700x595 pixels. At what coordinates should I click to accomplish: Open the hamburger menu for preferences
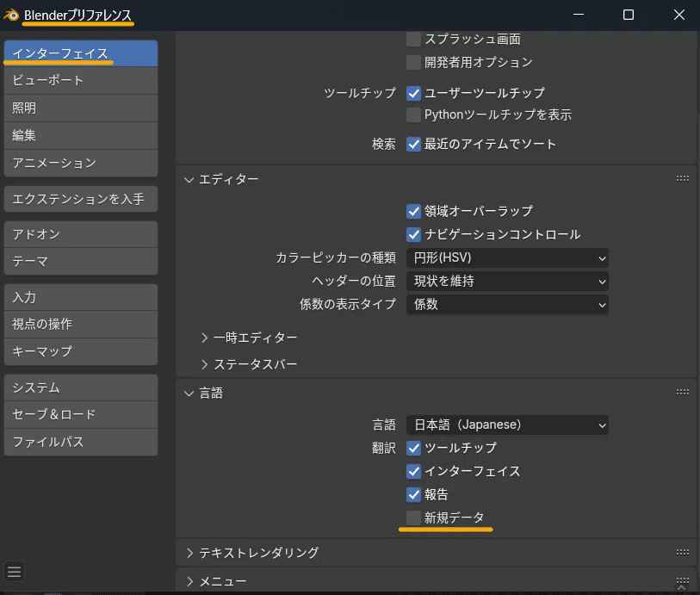point(15,571)
